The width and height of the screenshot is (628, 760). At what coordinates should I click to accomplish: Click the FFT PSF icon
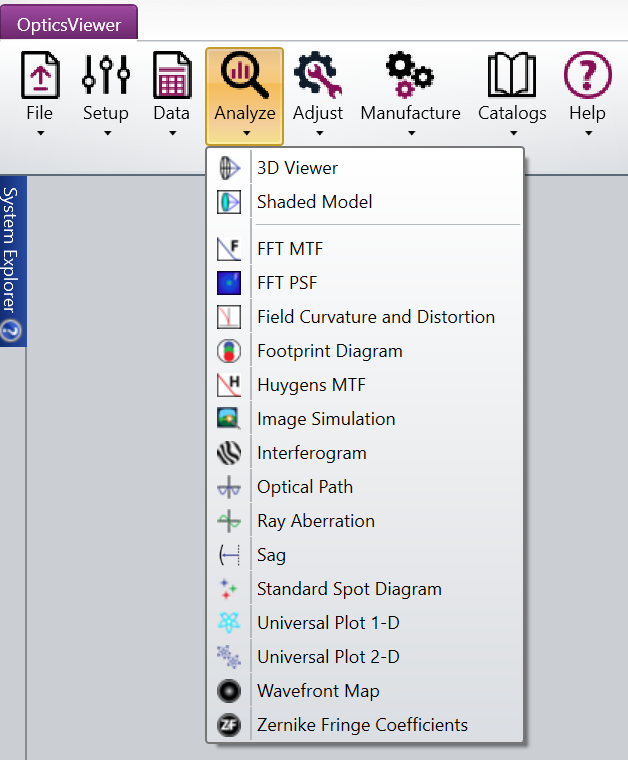[x=229, y=283]
